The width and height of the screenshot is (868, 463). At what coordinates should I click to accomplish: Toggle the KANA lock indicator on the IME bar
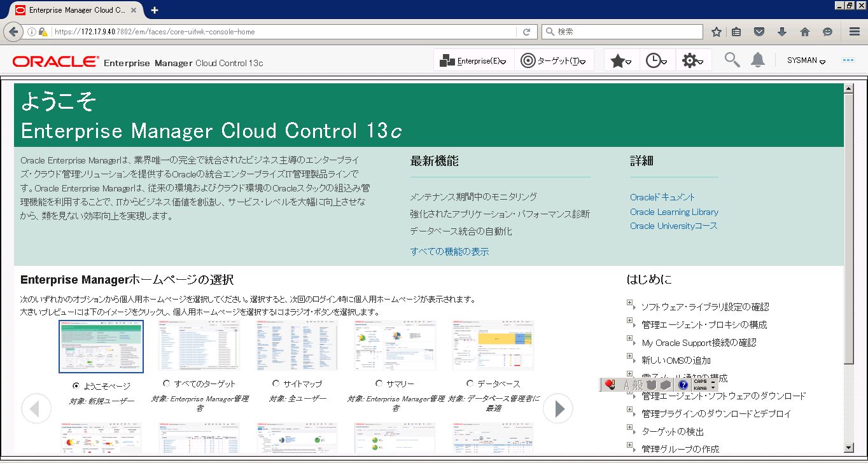coord(701,388)
